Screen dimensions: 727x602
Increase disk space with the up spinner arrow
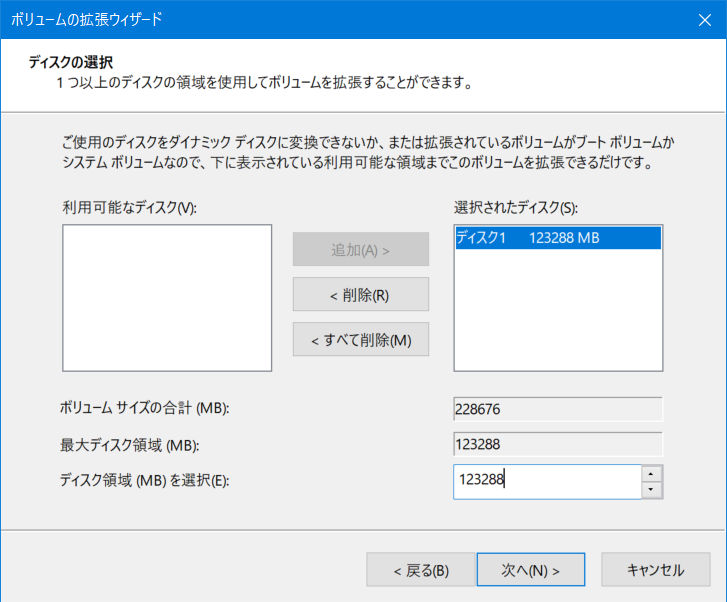tap(652, 473)
